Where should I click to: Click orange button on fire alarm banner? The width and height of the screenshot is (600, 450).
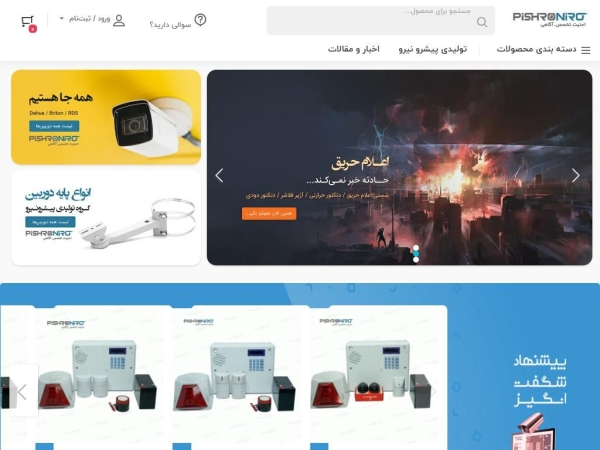(x=269, y=214)
